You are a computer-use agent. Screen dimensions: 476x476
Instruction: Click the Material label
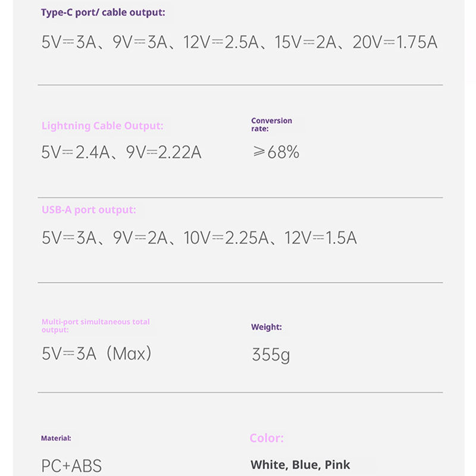coord(56,438)
